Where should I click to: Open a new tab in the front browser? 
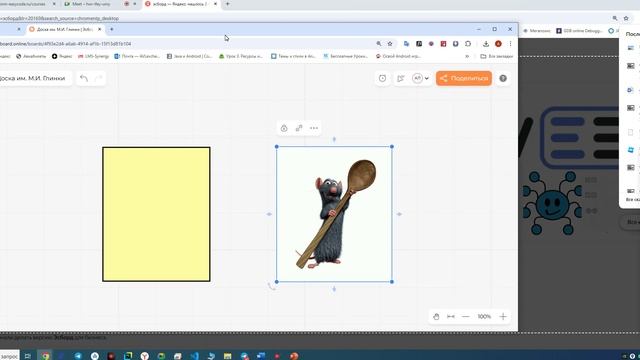[x=111, y=29]
